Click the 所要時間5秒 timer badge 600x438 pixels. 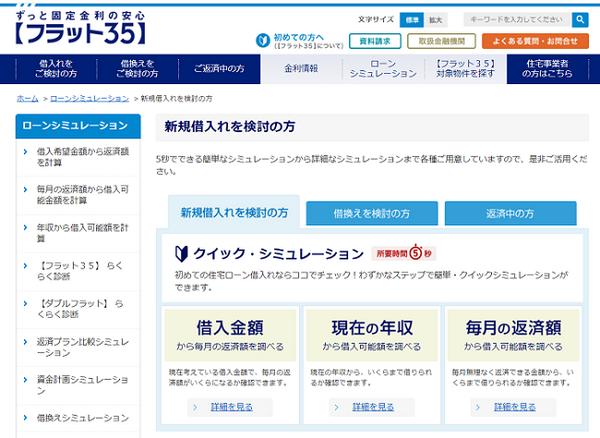[x=404, y=253]
